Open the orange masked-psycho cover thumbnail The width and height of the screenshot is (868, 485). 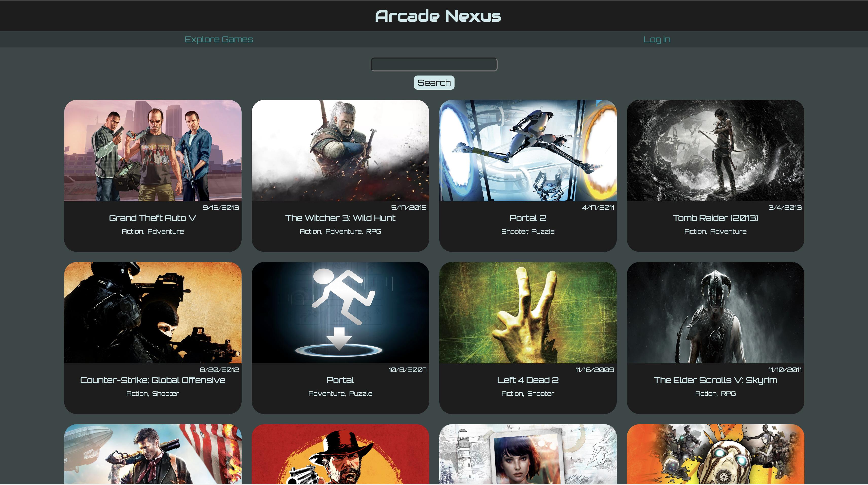(x=715, y=454)
